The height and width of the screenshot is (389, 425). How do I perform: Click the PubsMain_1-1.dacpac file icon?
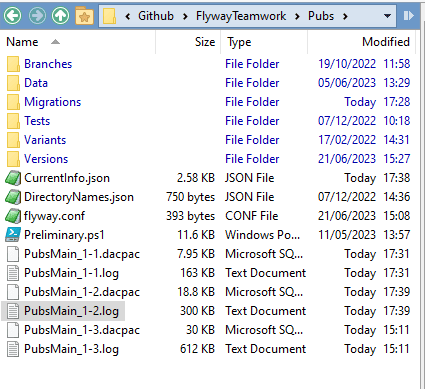13,254
